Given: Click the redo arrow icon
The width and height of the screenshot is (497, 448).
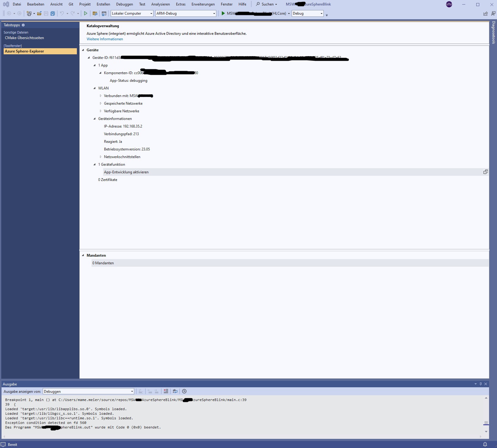Looking at the screenshot, I should (x=73, y=13).
